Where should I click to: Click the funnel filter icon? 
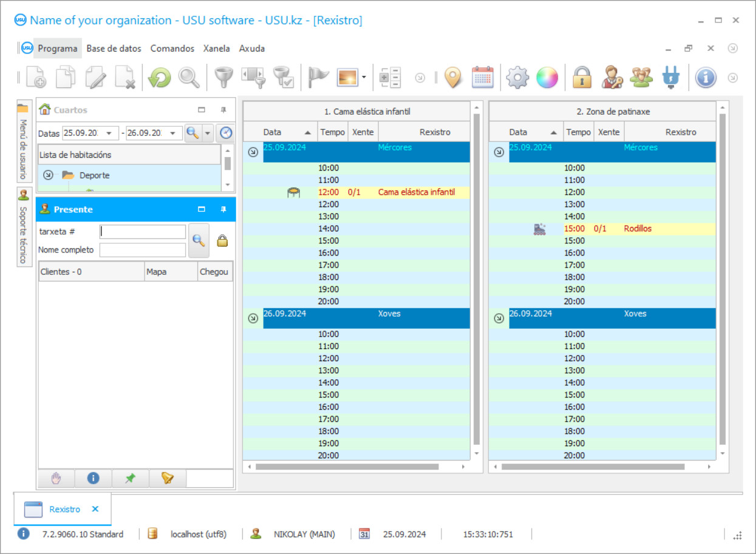pos(224,78)
